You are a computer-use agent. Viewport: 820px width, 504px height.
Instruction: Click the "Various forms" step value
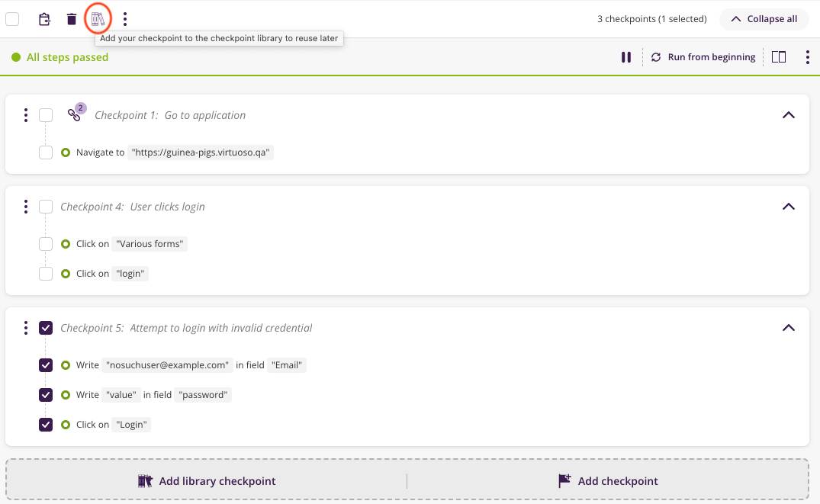click(150, 244)
